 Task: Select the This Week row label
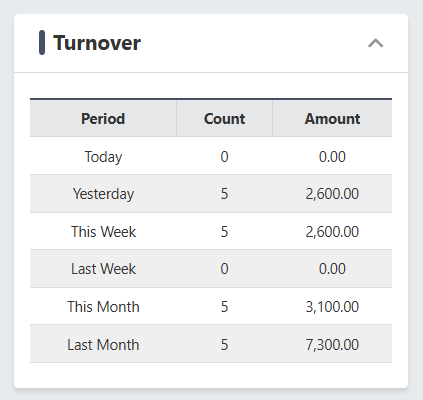103,232
